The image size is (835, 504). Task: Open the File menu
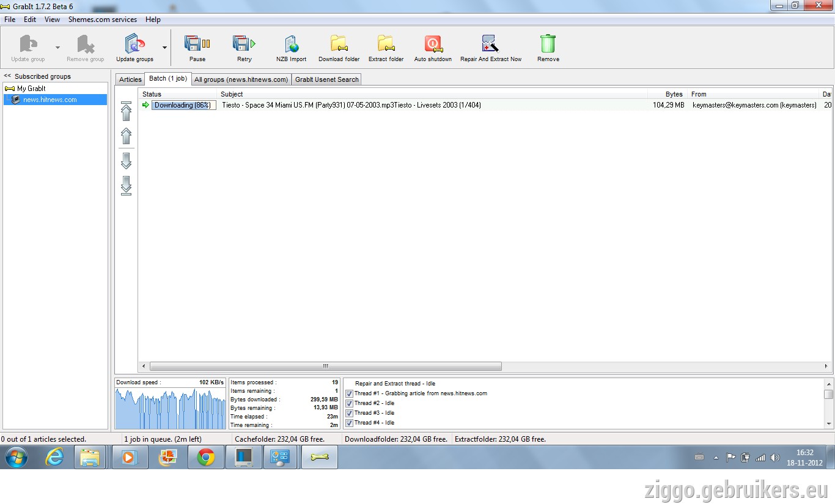click(x=10, y=20)
